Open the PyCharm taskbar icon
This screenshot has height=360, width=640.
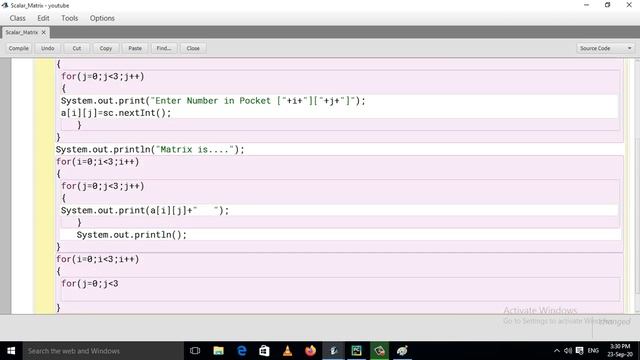356,351
